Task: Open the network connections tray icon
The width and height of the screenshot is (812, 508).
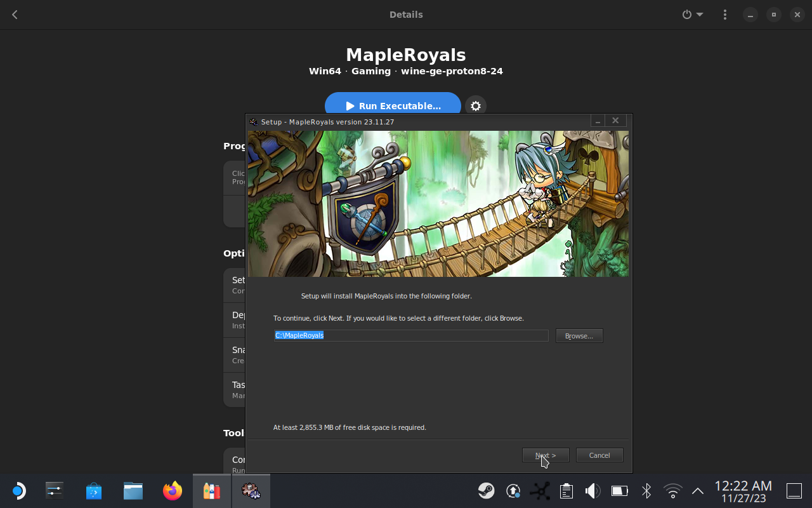Action: (540, 491)
